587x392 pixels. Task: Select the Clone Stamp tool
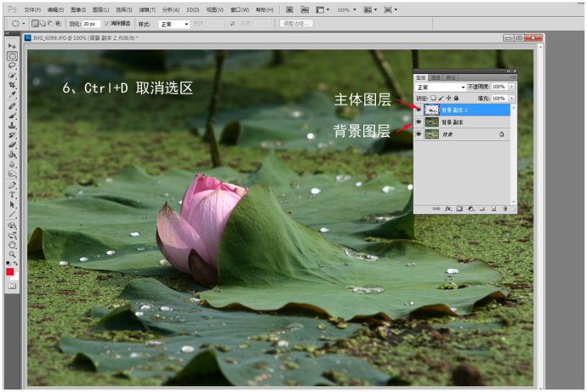tap(12, 126)
